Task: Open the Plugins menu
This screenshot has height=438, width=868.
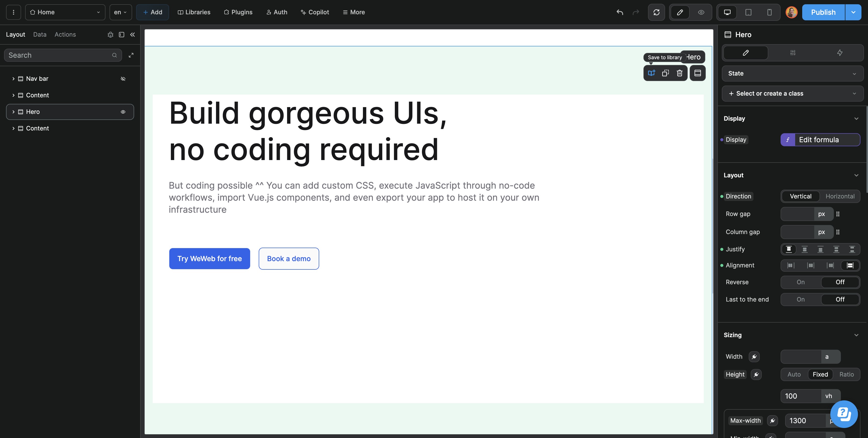Action: (238, 13)
